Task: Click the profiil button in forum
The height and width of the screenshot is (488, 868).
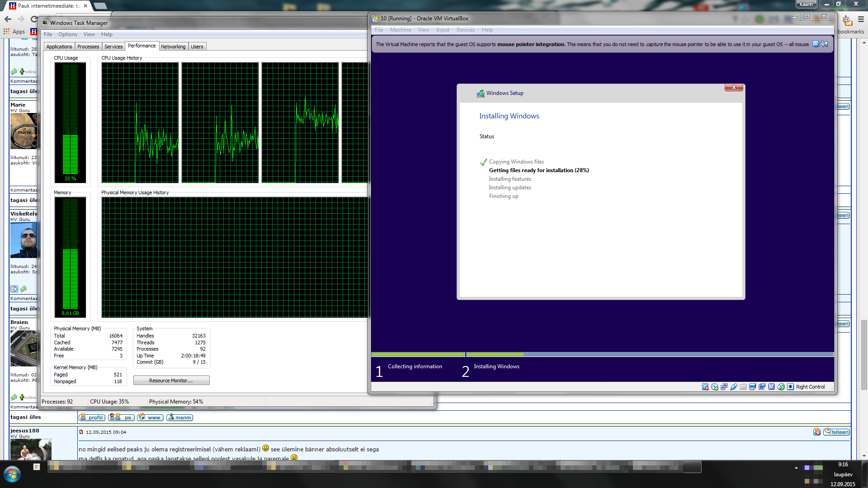Action: pyautogui.click(x=92, y=418)
